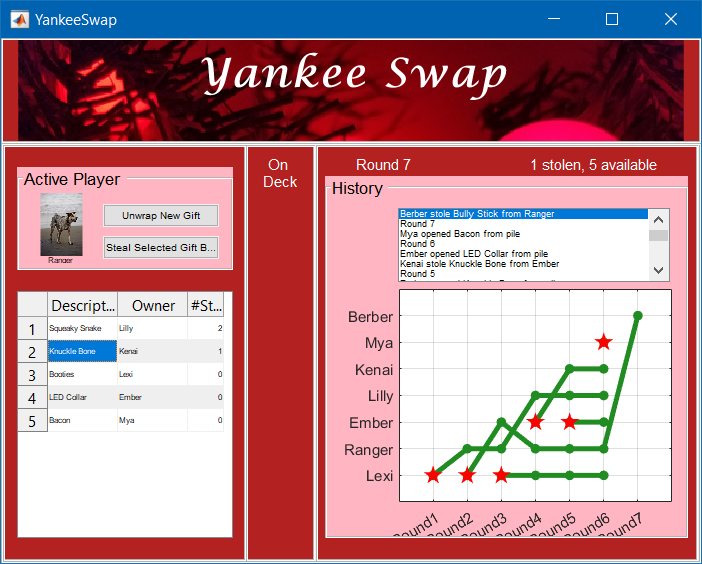Click the MATLAB icon in the title bar
702x564 pixels.
pos(19,19)
